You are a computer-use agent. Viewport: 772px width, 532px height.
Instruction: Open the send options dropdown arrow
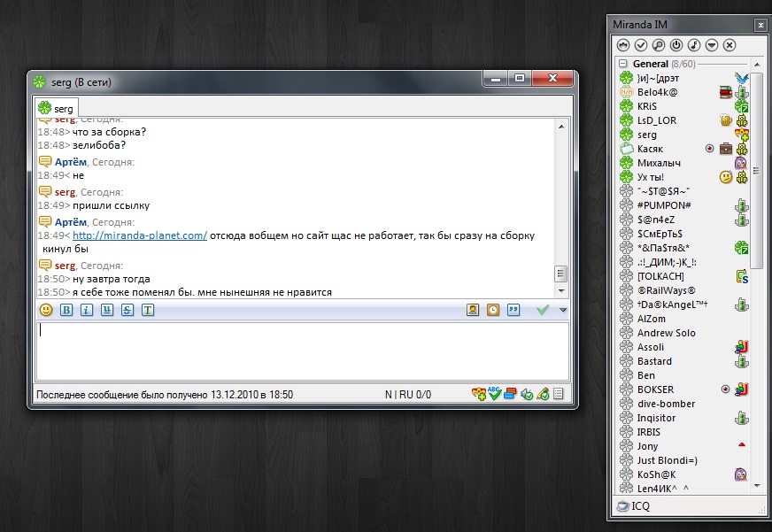(563, 310)
